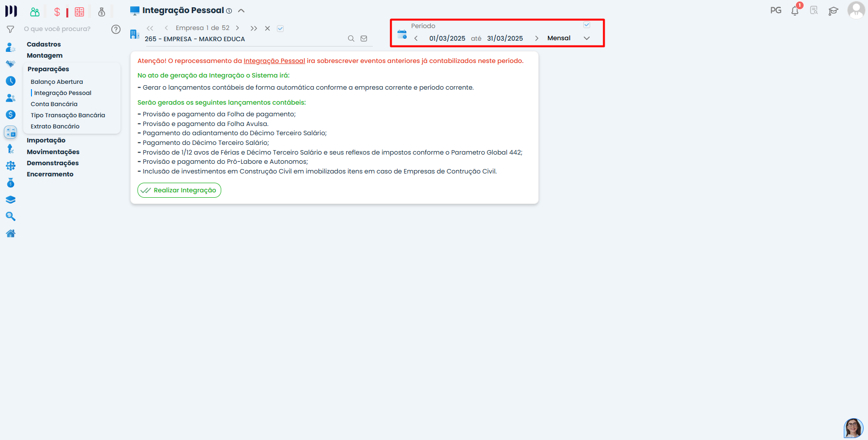Click the filter funnel icon
868x440 pixels.
point(10,29)
